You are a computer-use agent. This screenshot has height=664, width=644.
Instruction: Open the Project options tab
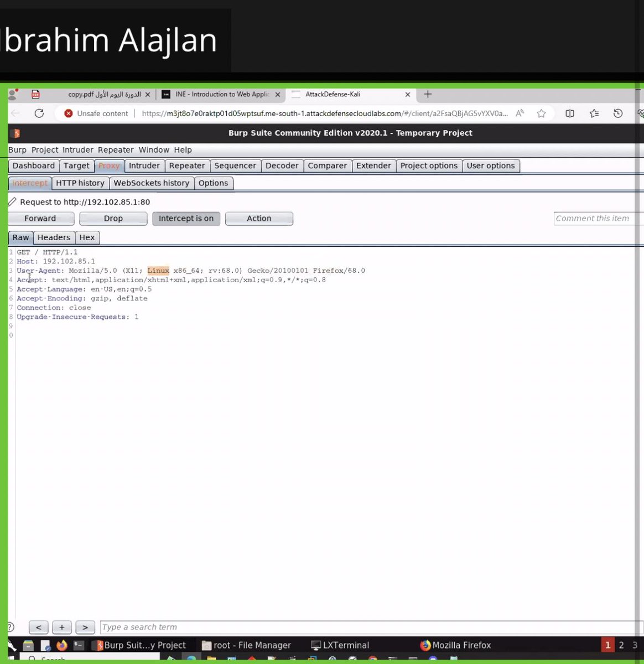coord(429,166)
